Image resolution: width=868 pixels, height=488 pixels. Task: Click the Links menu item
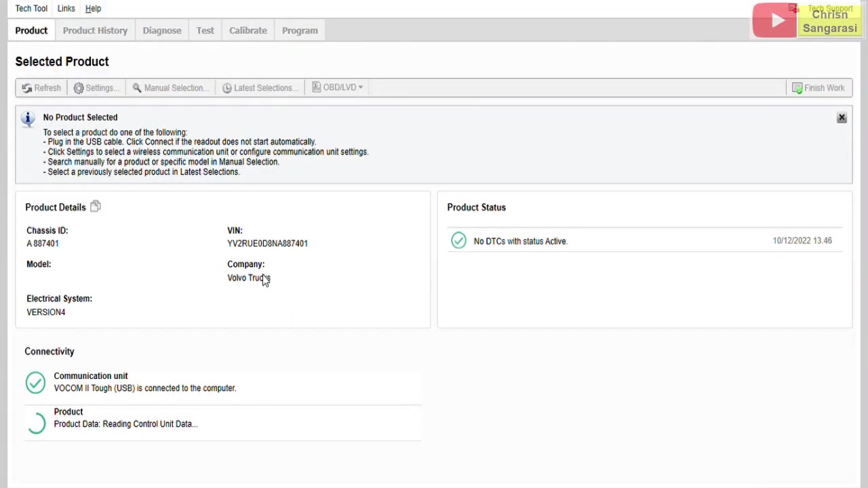pyautogui.click(x=66, y=8)
